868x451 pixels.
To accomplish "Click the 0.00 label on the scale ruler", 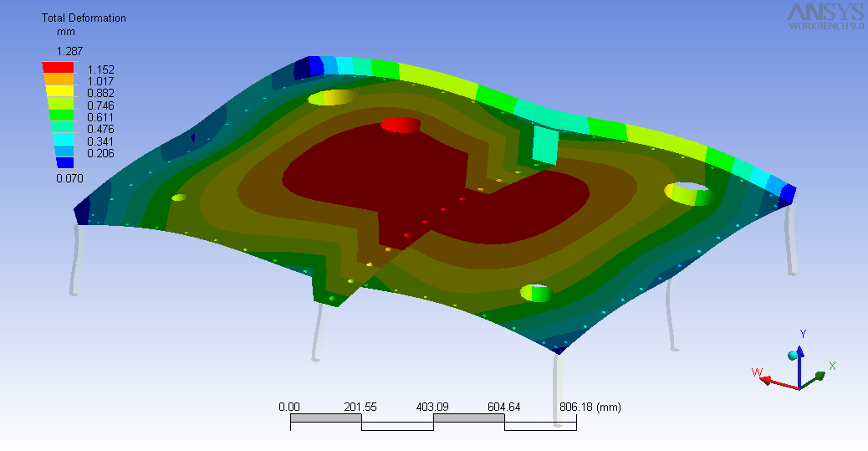I will [289, 407].
